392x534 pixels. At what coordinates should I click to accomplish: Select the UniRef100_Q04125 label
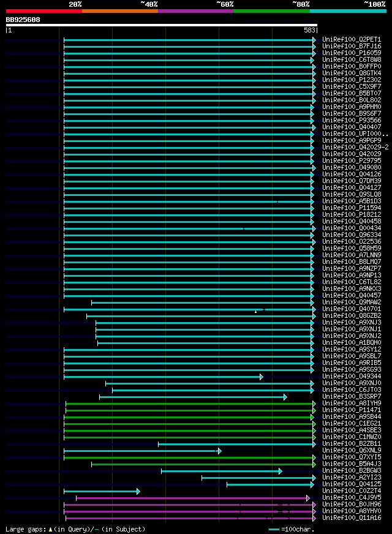tap(352, 484)
